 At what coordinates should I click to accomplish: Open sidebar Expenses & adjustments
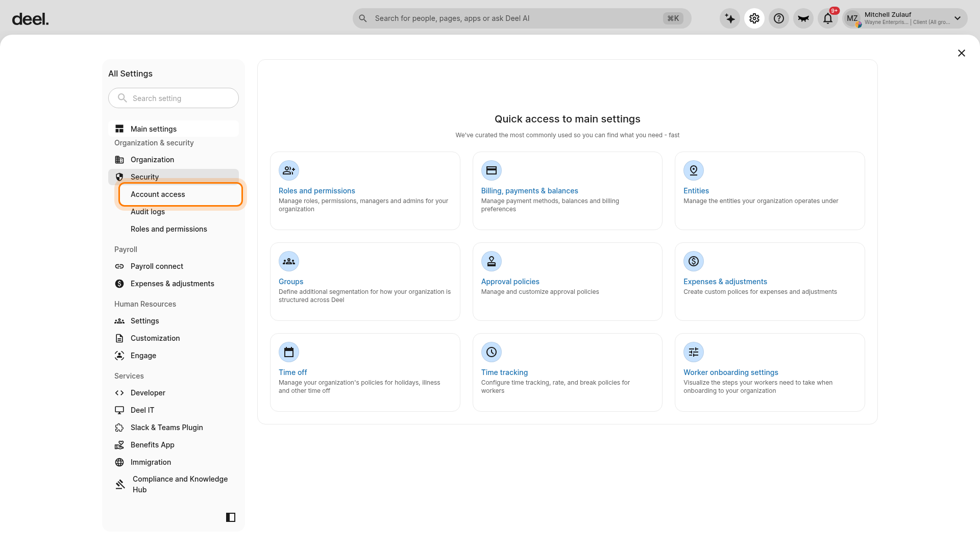coord(174,284)
